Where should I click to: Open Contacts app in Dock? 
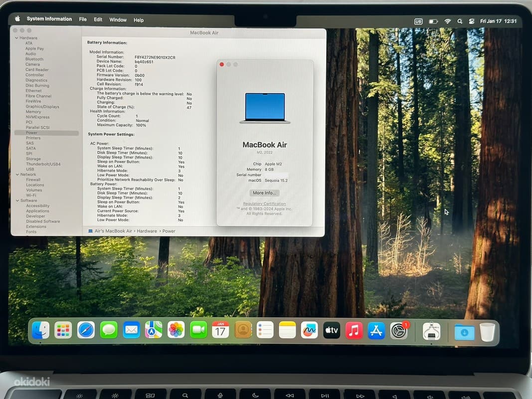pos(243,330)
